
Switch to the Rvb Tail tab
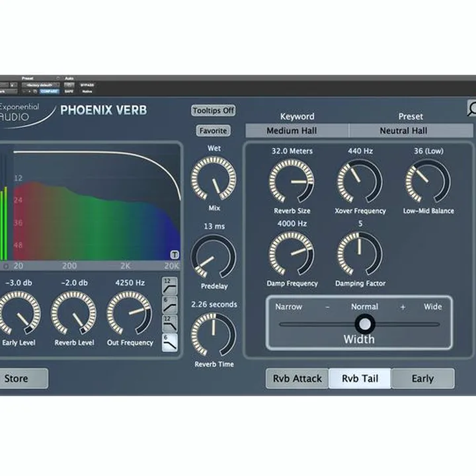(x=360, y=379)
